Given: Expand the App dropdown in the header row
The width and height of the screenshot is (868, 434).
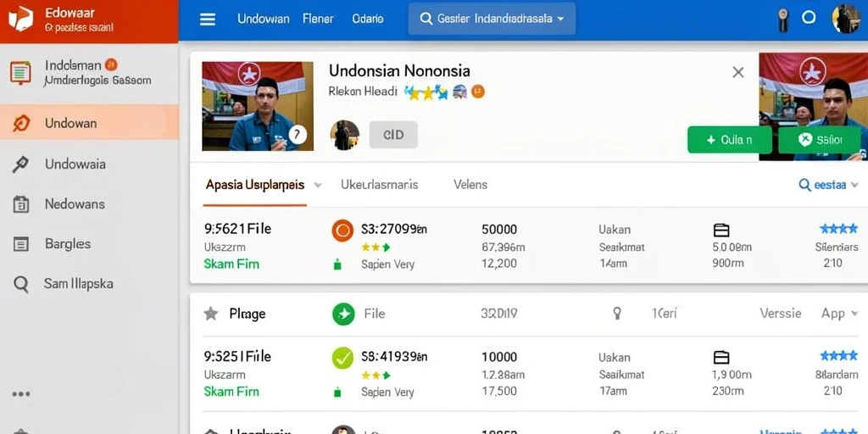Looking at the screenshot, I should (x=838, y=314).
